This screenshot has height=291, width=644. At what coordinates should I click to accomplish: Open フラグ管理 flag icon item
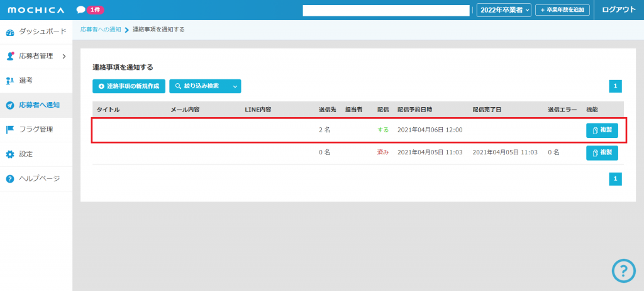tap(36, 130)
